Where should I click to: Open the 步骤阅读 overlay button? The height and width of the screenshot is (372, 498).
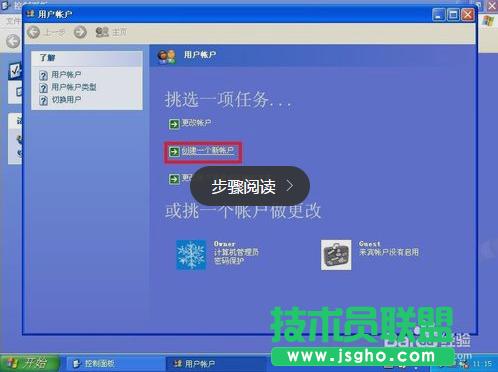click(250, 186)
